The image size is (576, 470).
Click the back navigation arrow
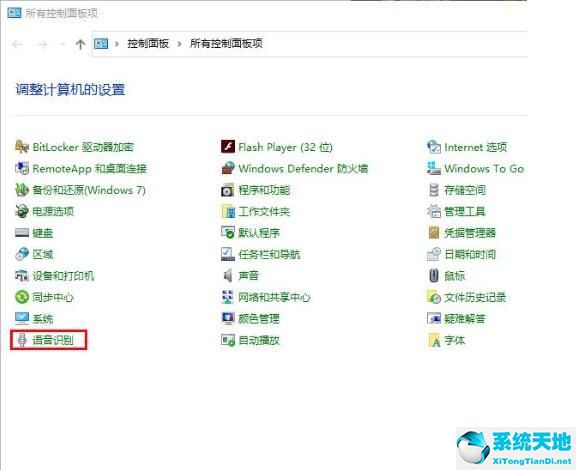tap(17, 44)
